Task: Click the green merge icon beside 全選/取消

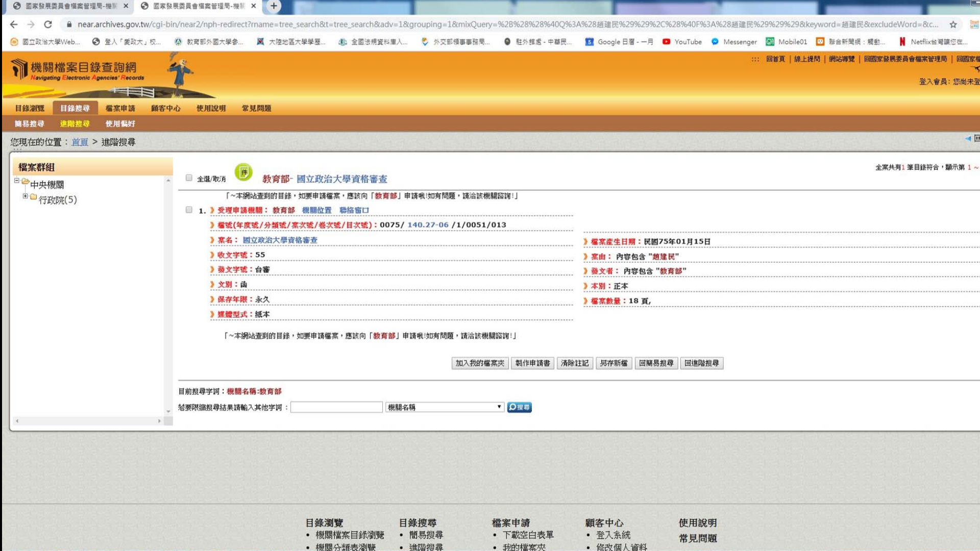Action: [243, 172]
